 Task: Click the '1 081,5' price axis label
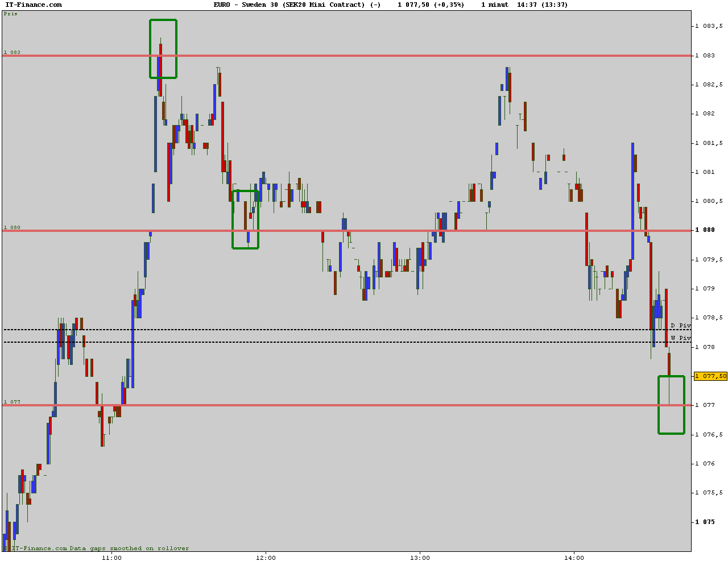pos(709,143)
